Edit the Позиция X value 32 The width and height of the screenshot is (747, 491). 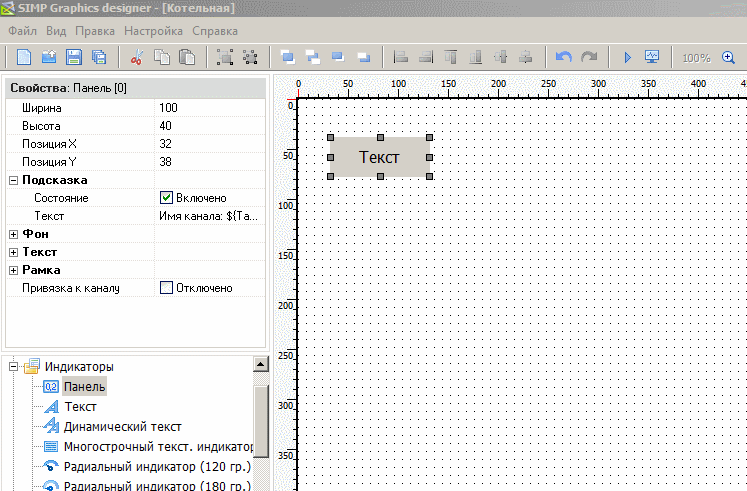click(x=210, y=144)
